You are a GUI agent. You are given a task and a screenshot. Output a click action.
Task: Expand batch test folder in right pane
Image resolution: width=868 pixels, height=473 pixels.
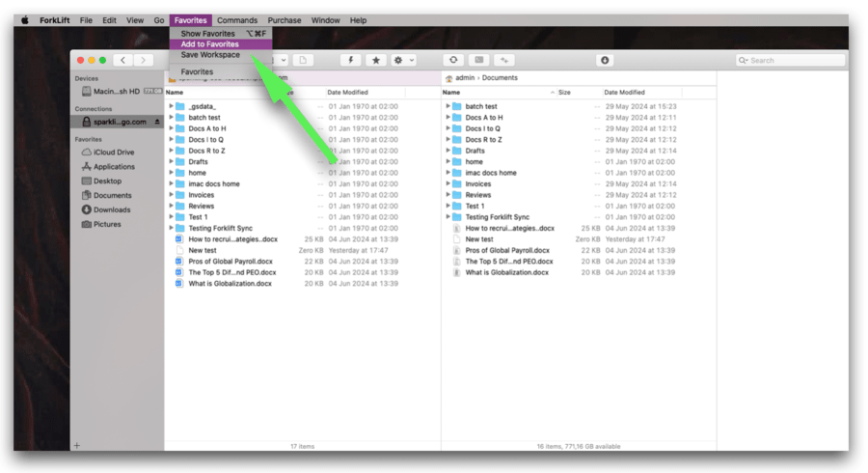pyautogui.click(x=448, y=106)
